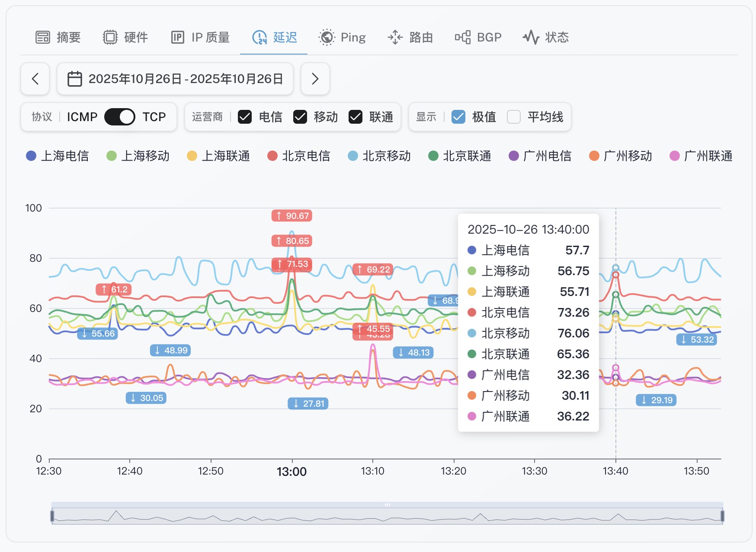Uncheck the 电信 carrier checkbox
Image resolution: width=756 pixels, height=552 pixels.
245,117
